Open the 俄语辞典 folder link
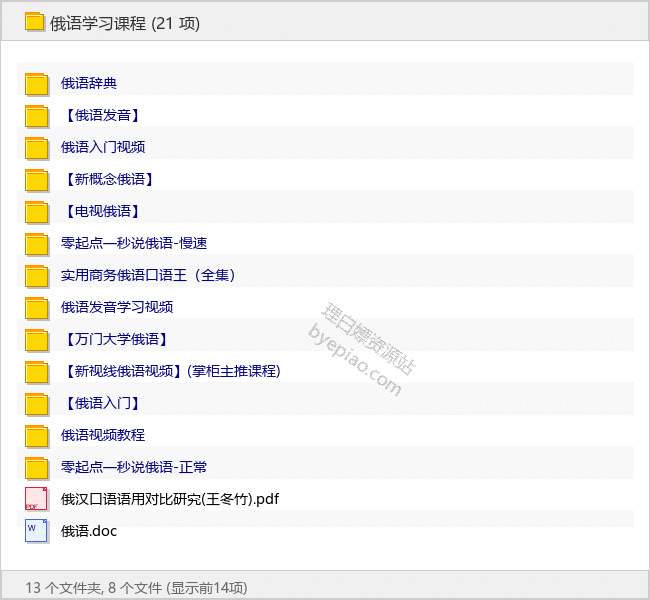The width and height of the screenshot is (650, 600). (89, 83)
